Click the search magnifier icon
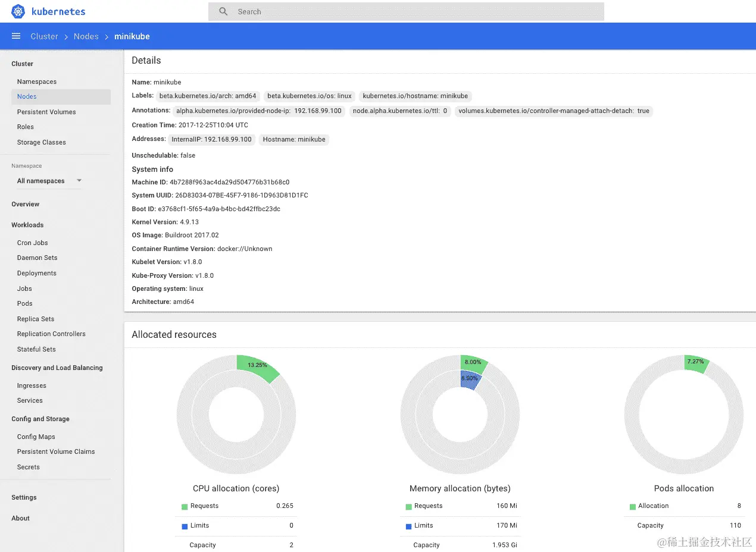This screenshot has height=552, width=756. pyautogui.click(x=223, y=11)
